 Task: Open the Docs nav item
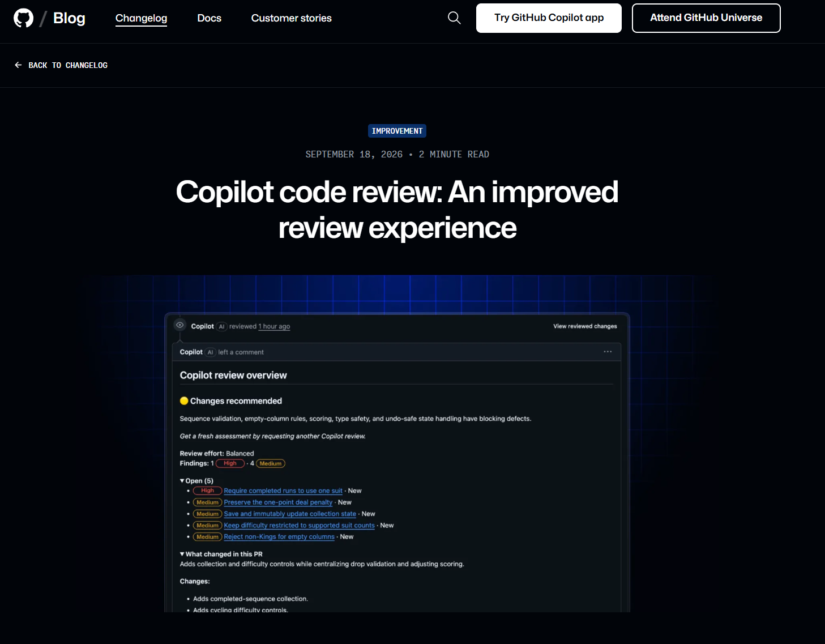pyautogui.click(x=210, y=18)
